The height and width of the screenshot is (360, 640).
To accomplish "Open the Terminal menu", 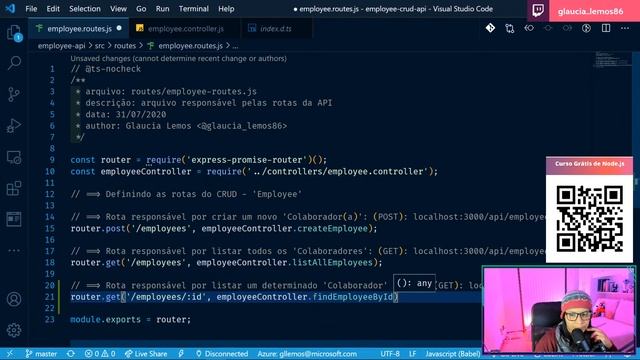I will [x=193, y=9].
